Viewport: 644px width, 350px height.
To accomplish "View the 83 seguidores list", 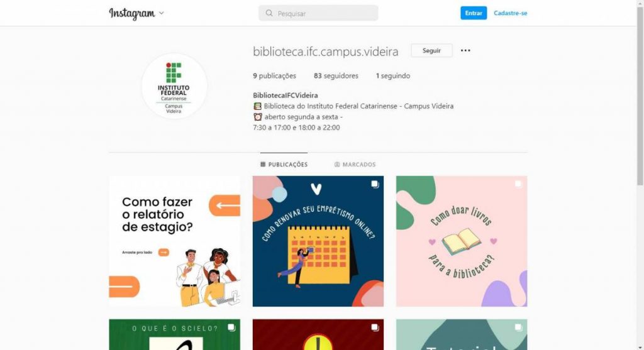I will pos(336,76).
